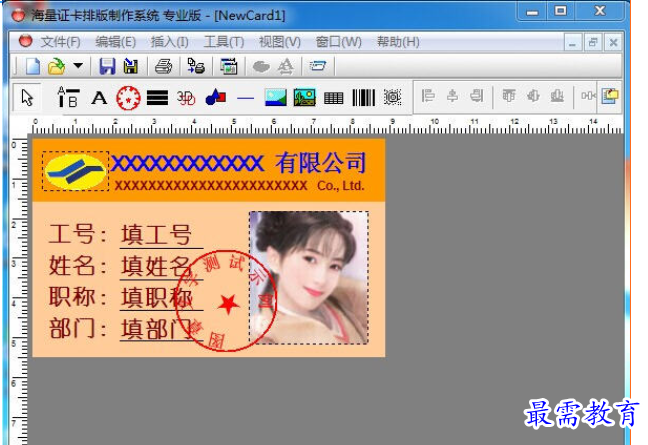Viewport: 648px width, 445px height.
Task: Select the 填姓名 field text
Action: pos(157,266)
